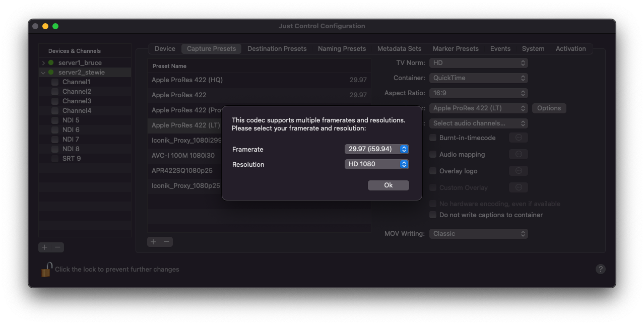Screen dimensions: 644x325
Task: Tick Do not write captions to container
Action: tap(433, 215)
